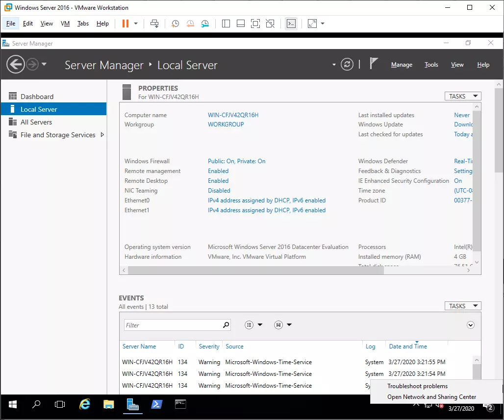Open taskbar search magnifier
504x420 pixels.
(36, 404)
